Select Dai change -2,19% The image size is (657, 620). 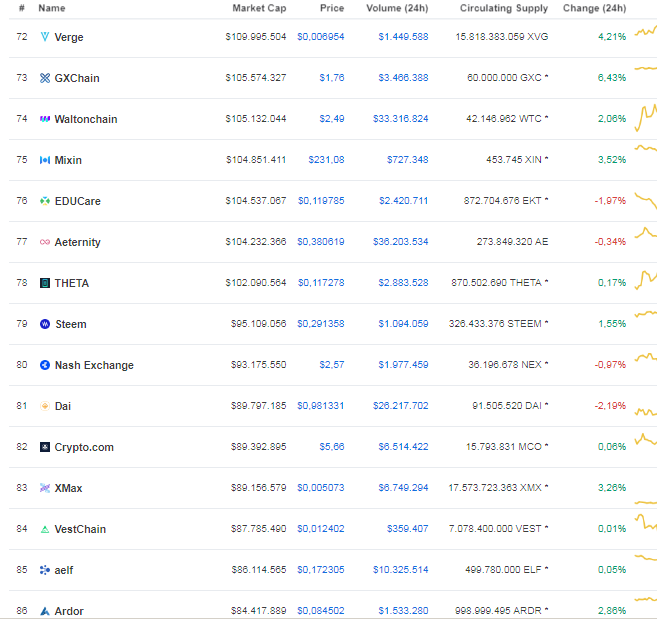pyautogui.click(x=610, y=406)
